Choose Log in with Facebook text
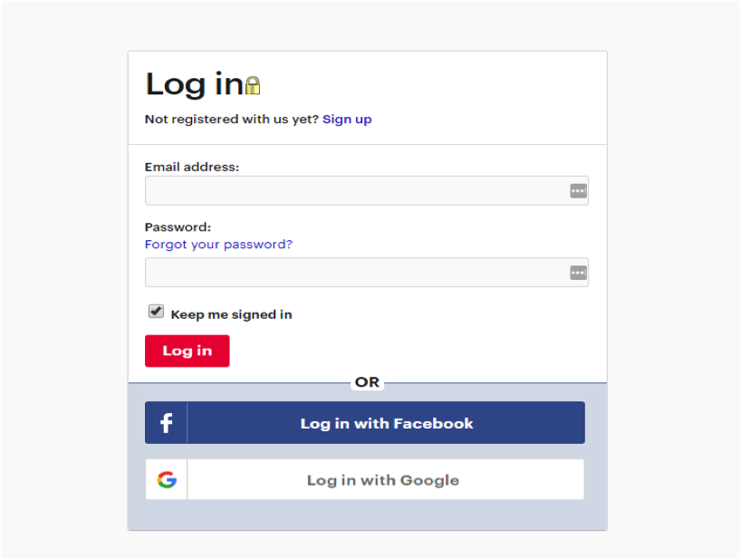This screenshot has height=560, width=741. coord(387,423)
